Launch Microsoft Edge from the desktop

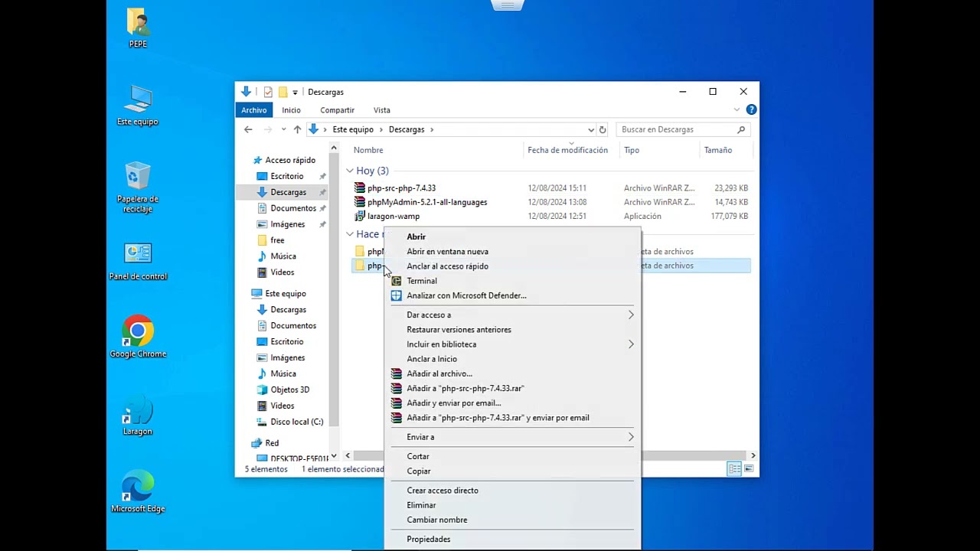point(138,492)
